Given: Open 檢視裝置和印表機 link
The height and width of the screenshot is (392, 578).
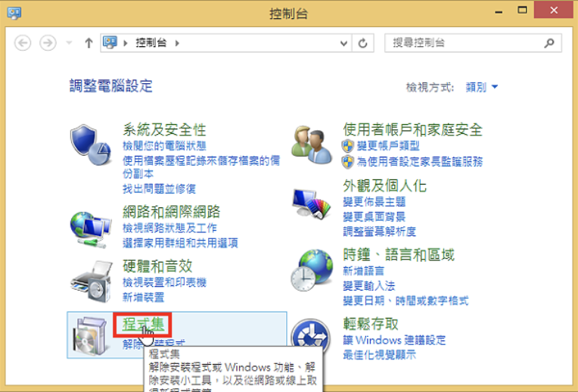Looking at the screenshot, I should pos(164,282).
